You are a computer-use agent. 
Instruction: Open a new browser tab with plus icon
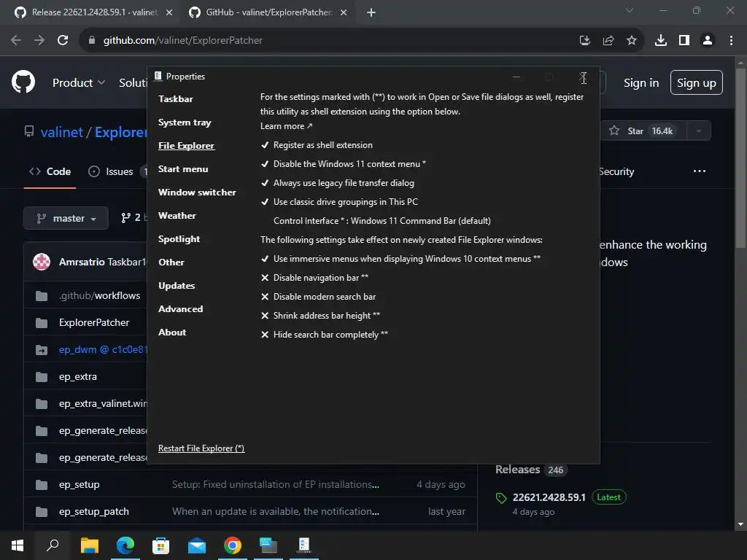point(371,12)
